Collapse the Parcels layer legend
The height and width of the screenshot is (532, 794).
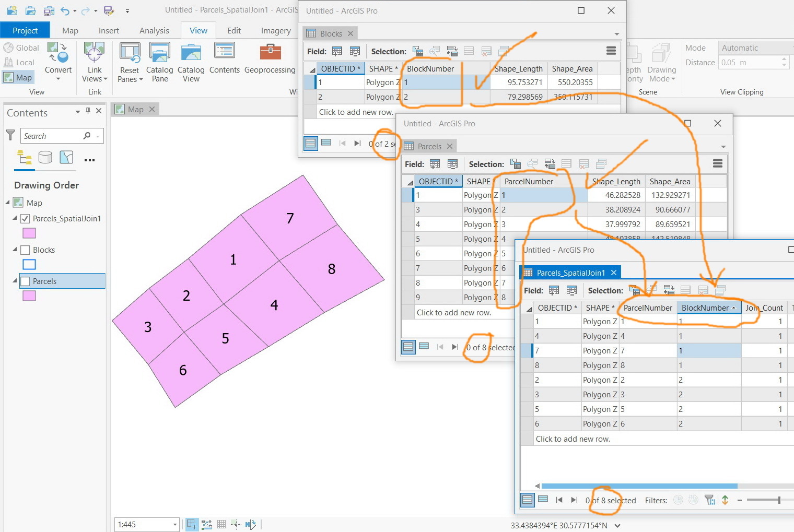point(15,281)
